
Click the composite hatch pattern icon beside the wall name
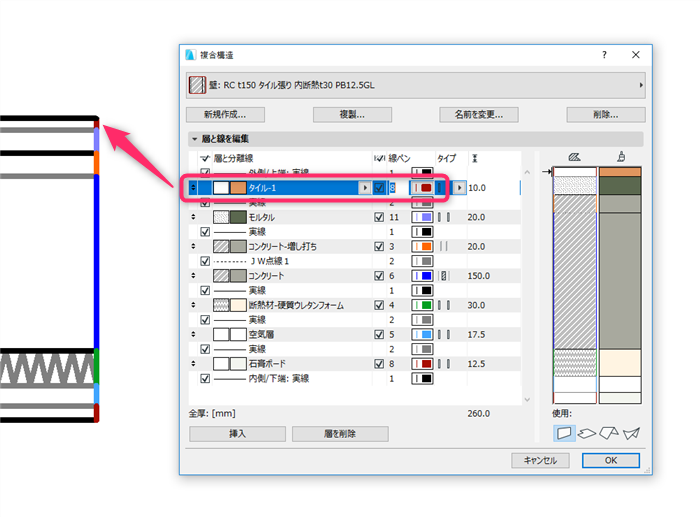pos(197,85)
